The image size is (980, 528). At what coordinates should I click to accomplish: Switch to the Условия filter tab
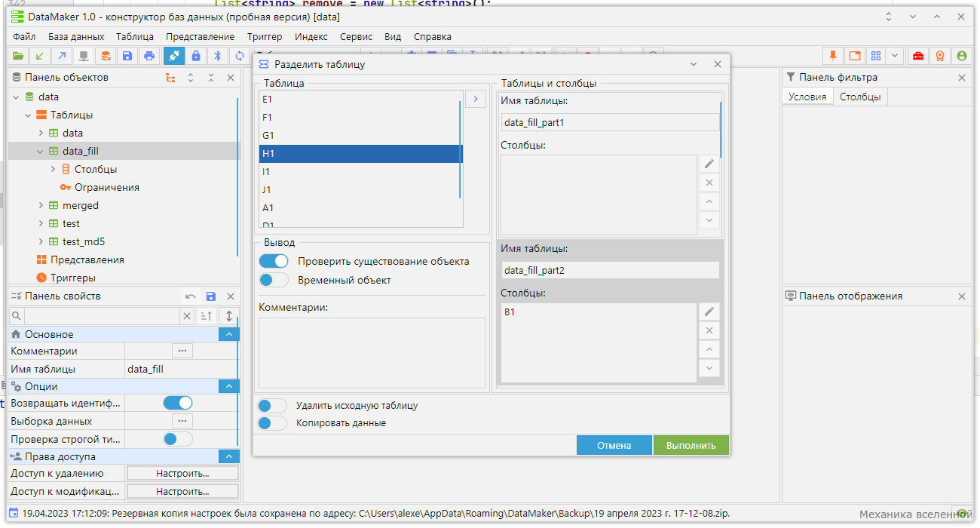[x=807, y=97]
